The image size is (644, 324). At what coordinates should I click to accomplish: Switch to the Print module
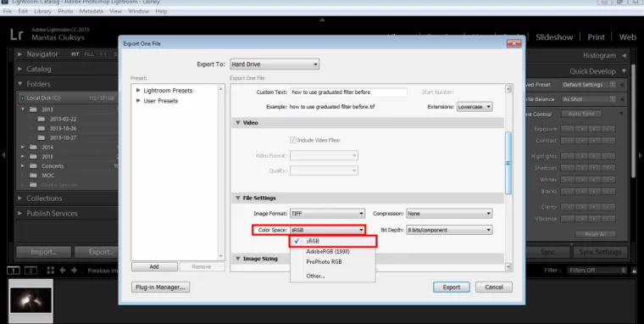596,37
